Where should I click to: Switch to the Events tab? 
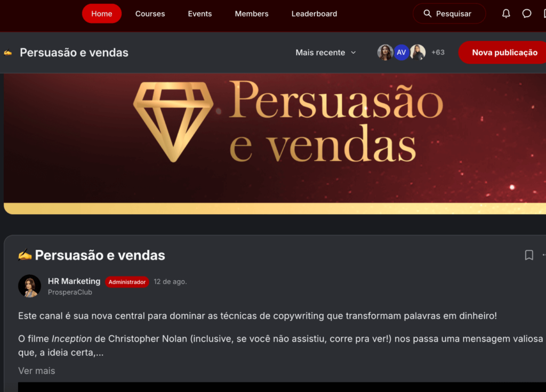tap(200, 13)
